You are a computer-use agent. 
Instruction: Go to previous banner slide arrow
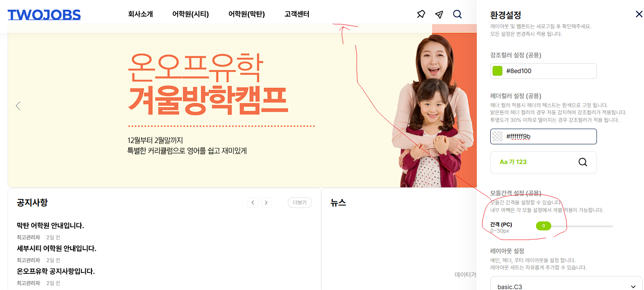pyautogui.click(x=18, y=106)
